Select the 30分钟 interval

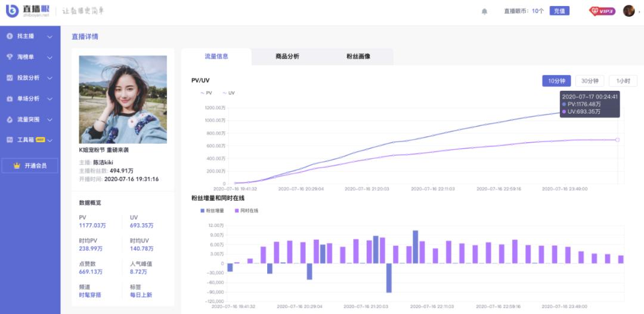[x=590, y=81]
